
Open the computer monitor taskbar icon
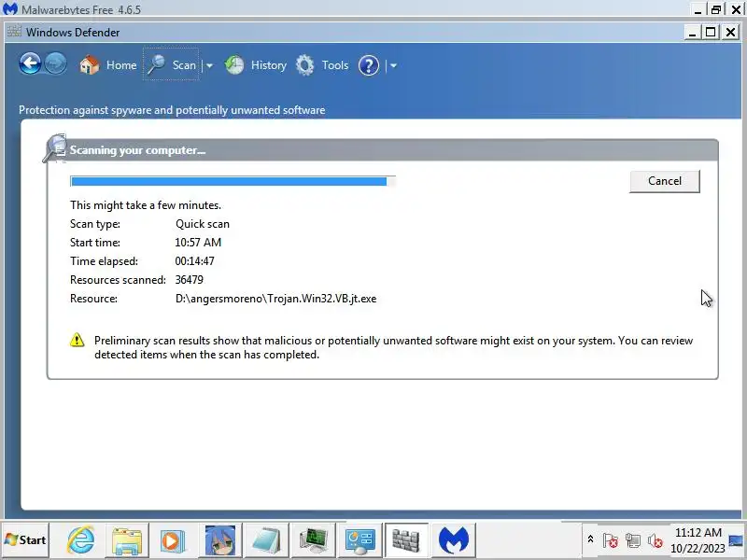pos(313,540)
